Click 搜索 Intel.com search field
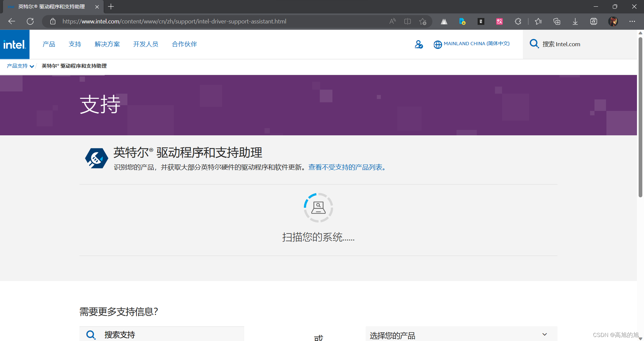The image size is (644, 341). point(580,44)
